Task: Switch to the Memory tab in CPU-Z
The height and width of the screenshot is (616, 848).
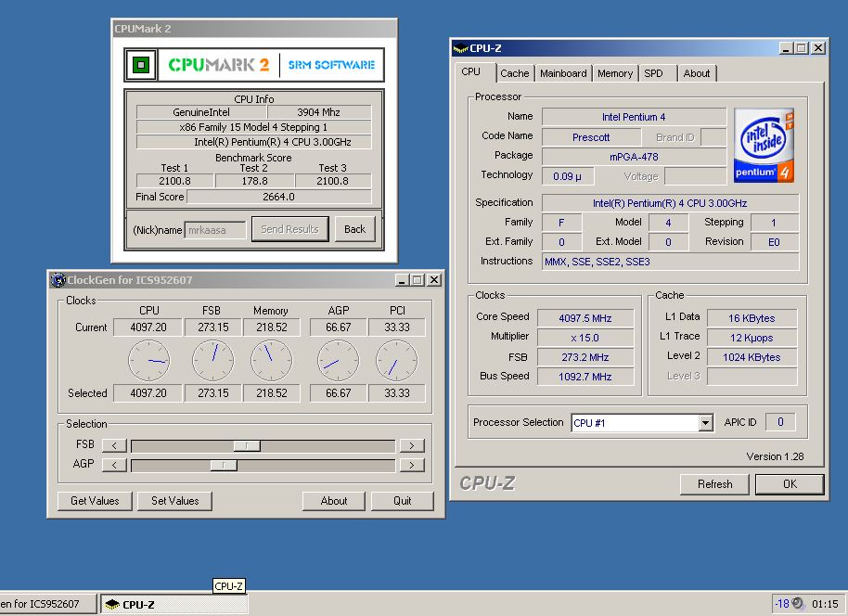Action: pyautogui.click(x=615, y=73)
